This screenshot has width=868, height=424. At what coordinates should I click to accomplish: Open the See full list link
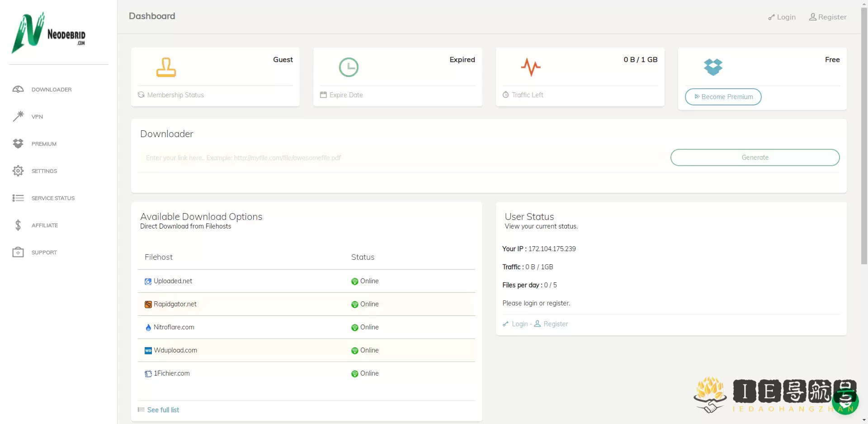pyautogui.click(x=163, y=410)
